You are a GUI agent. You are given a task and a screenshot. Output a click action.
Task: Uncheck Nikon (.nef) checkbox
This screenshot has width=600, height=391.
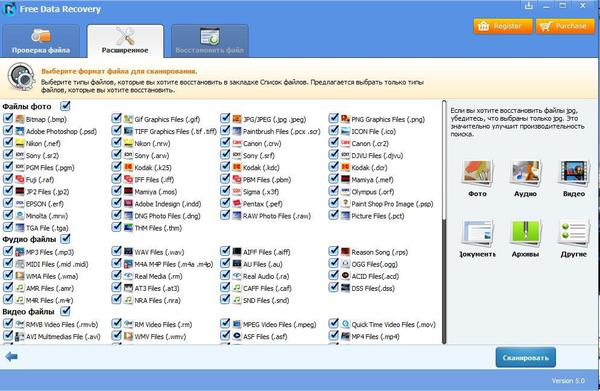[8, 142]
